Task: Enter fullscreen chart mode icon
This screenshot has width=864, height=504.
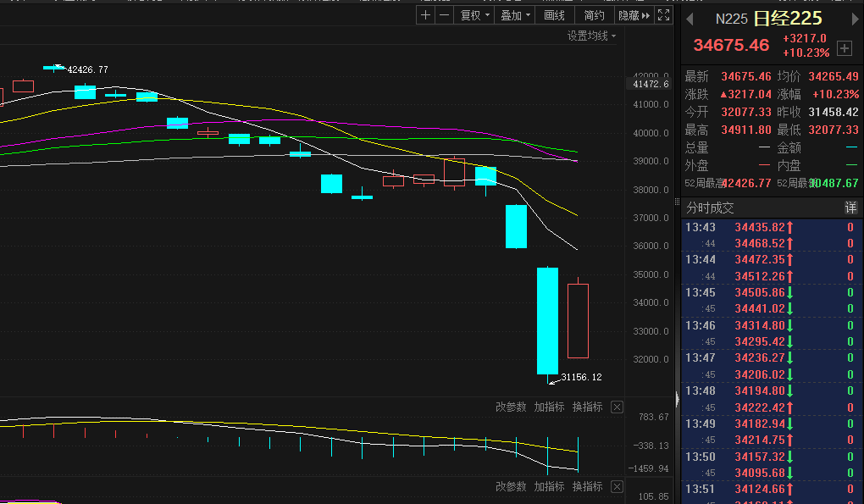Action: (663, 15)
